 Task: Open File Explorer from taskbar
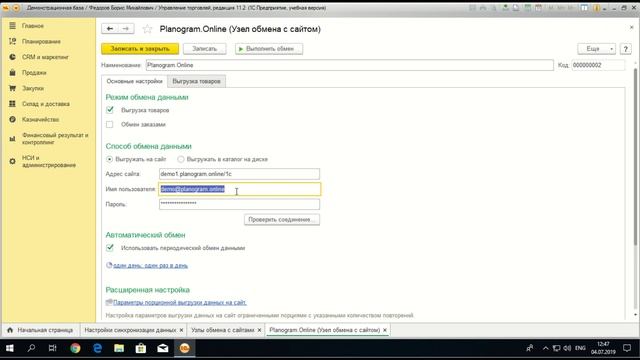click(x=119, y=348)
